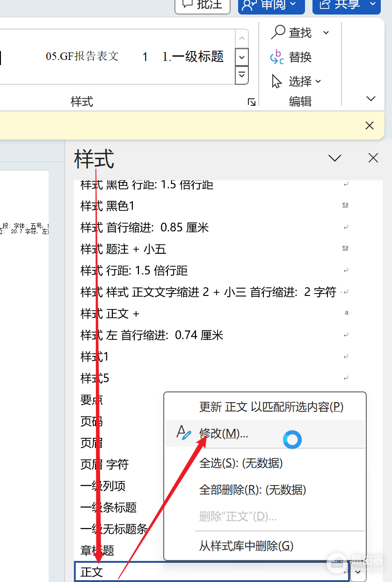Screen dimensions: 392x582
Task: Move to previous styles gallery row
Action: [242, 38]
